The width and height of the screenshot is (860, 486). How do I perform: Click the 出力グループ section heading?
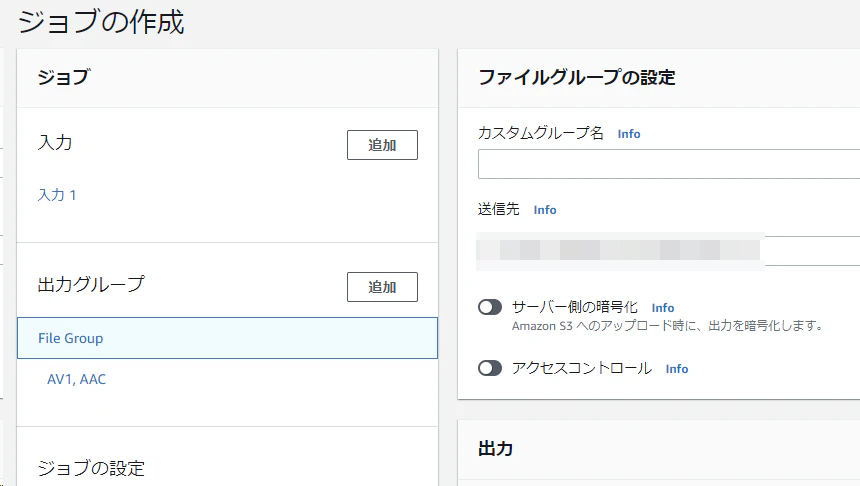tap(91, 284)
